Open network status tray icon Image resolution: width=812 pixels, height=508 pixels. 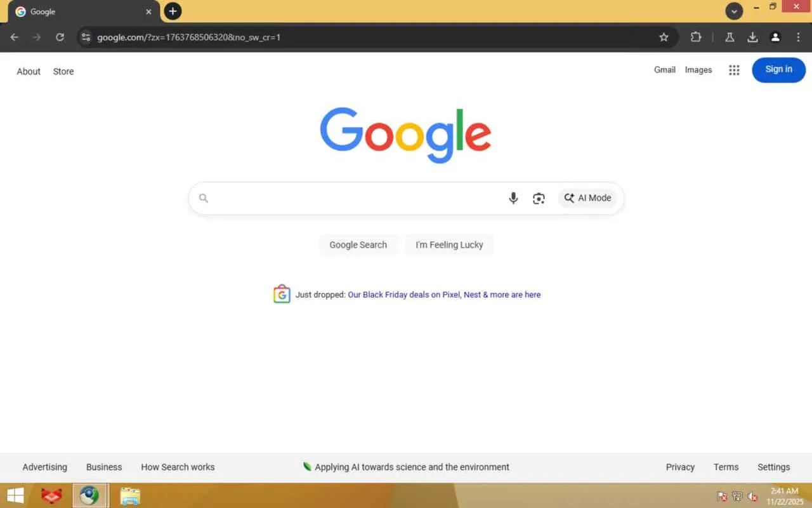[737, 496]
